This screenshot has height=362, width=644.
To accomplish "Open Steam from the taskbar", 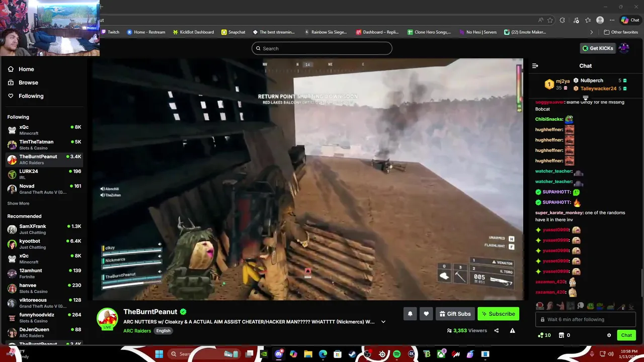I will [352, 354].
